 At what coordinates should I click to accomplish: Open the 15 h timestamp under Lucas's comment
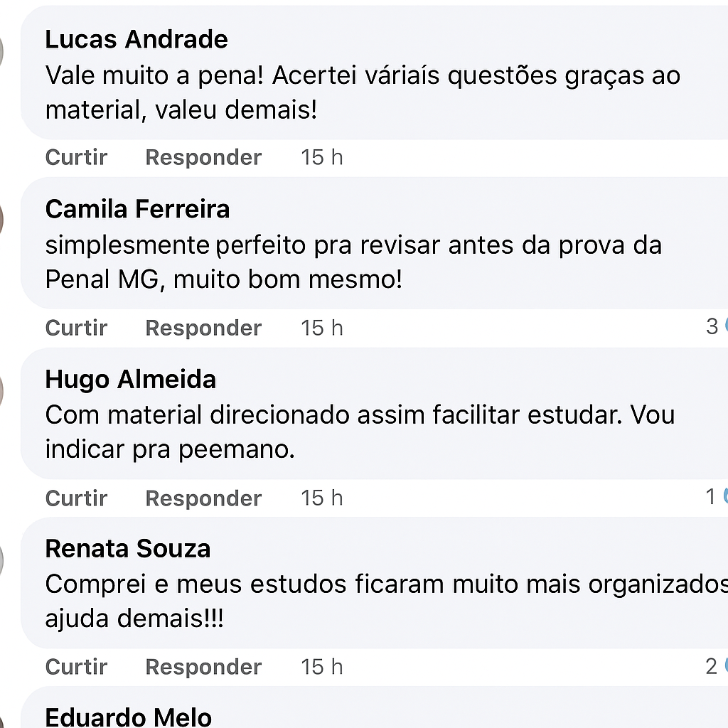click(321, 157)
